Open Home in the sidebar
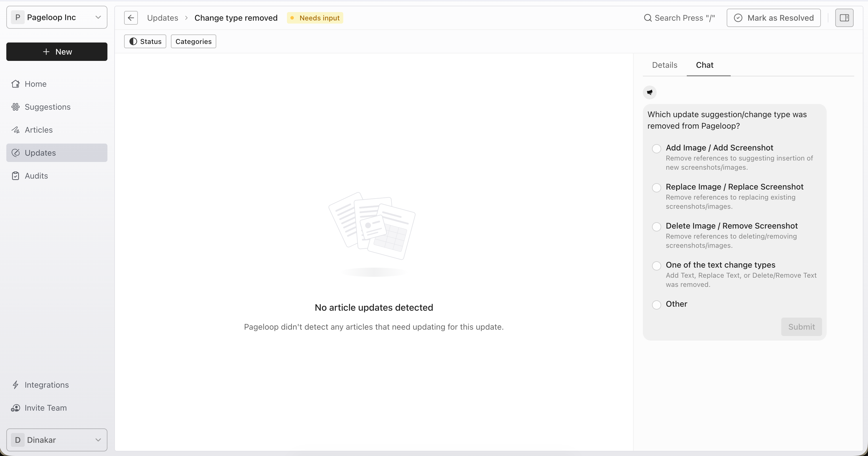 coord(57,84)
